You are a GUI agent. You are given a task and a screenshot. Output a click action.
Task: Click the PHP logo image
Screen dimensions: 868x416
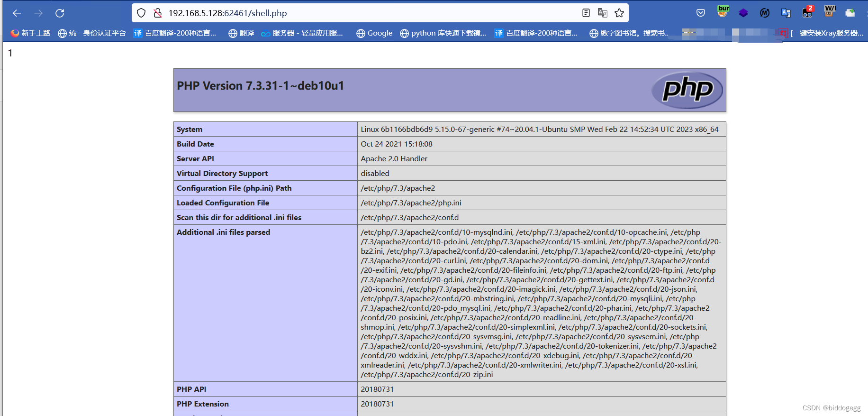click(687, 90)
